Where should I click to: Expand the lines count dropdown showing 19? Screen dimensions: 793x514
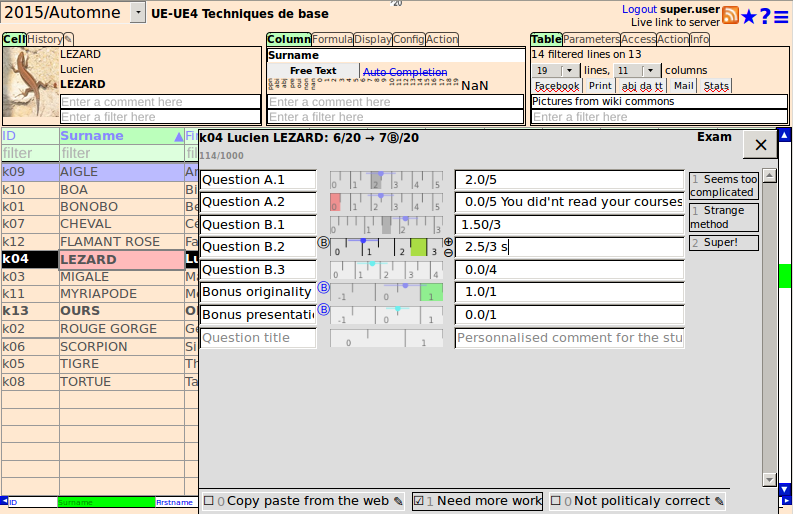click(x=569, y=71)
